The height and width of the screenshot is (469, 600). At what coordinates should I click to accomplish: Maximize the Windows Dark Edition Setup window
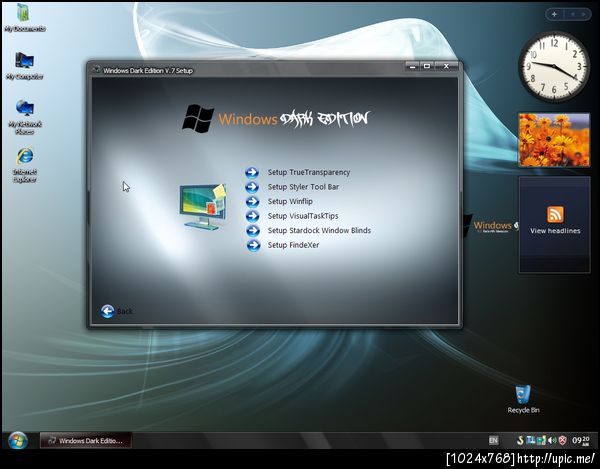[x=427, y=66]
